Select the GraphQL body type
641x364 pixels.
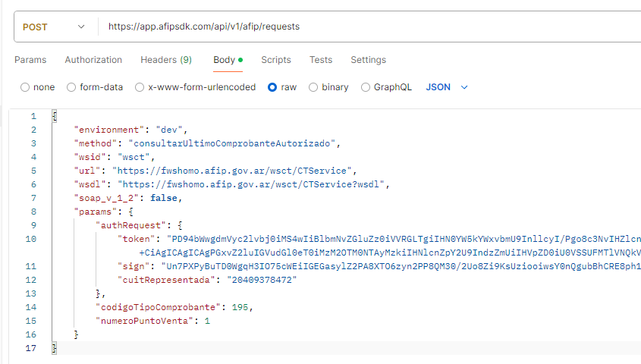coord(366,87)
